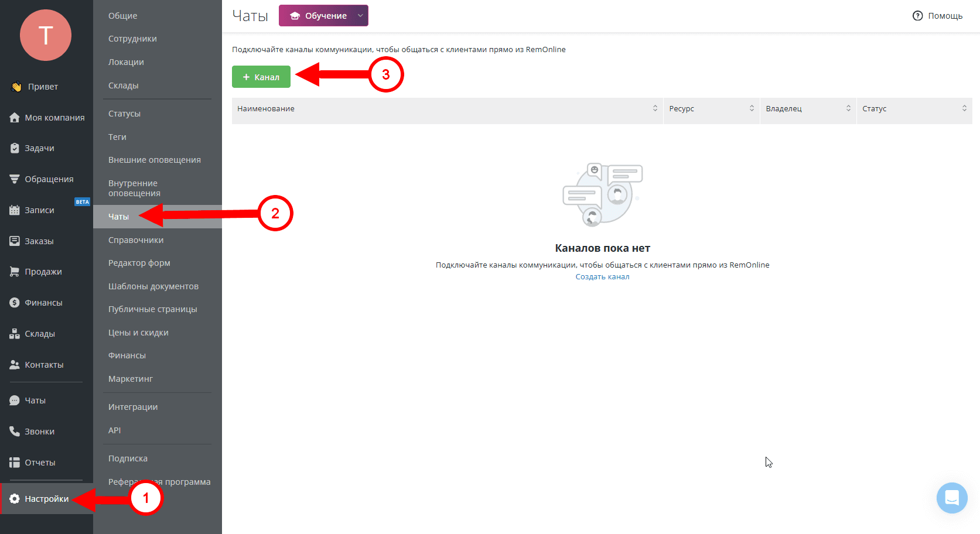Open Звонки phone icon

[x=15, y=432]
